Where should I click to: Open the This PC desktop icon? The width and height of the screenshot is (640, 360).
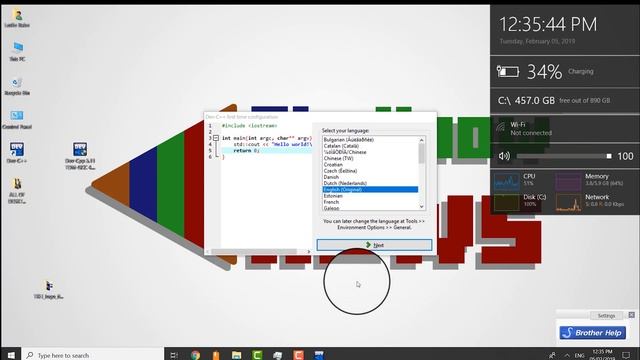pos(17,51)
